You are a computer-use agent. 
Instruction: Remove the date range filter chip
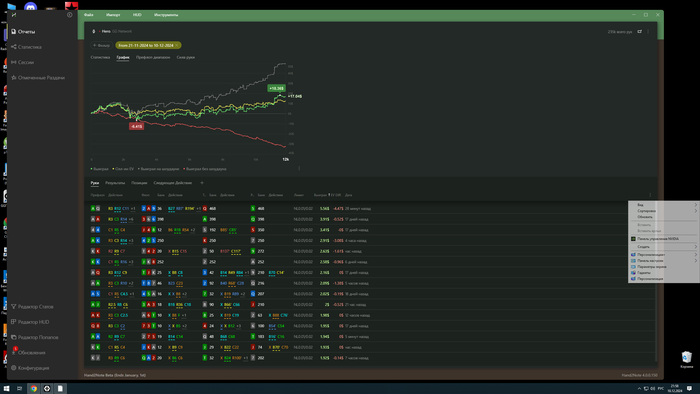(177, 45)
